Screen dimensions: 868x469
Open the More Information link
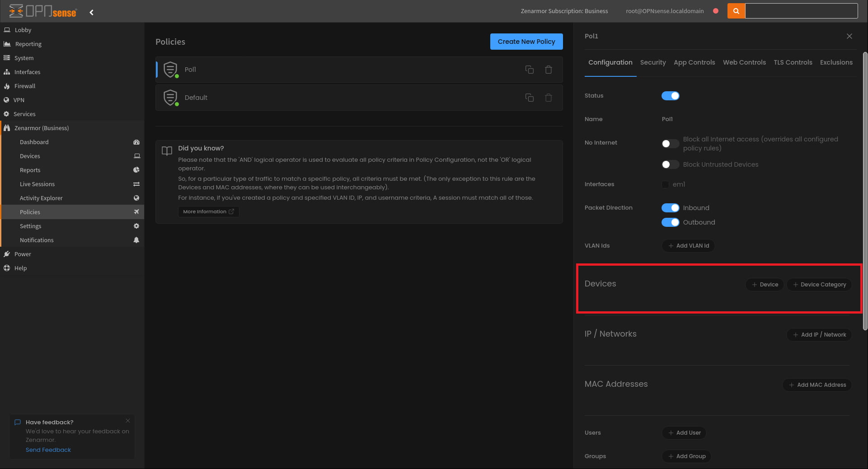click(208, 211)
